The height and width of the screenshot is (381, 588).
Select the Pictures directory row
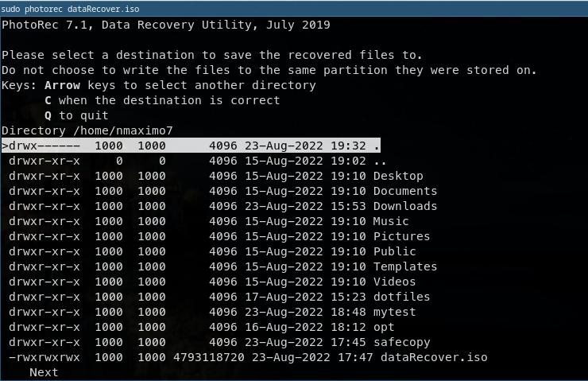(x=400, y=236)
